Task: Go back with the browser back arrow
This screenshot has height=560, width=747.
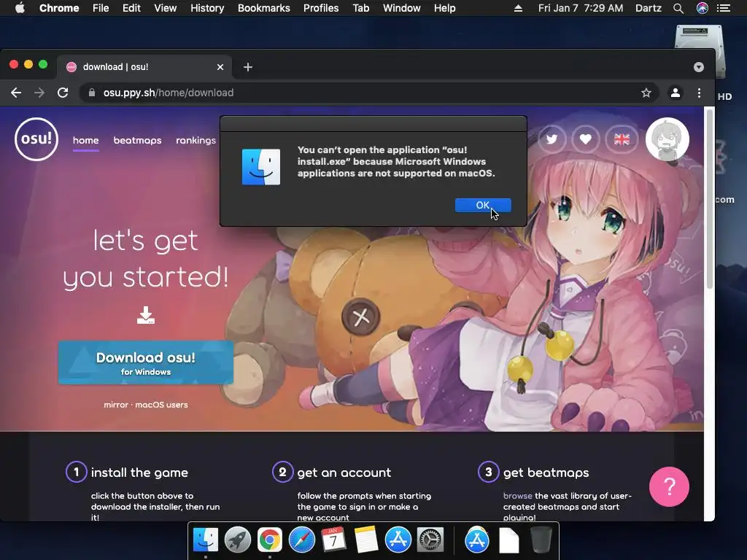Action: click(x=16, y=93)
